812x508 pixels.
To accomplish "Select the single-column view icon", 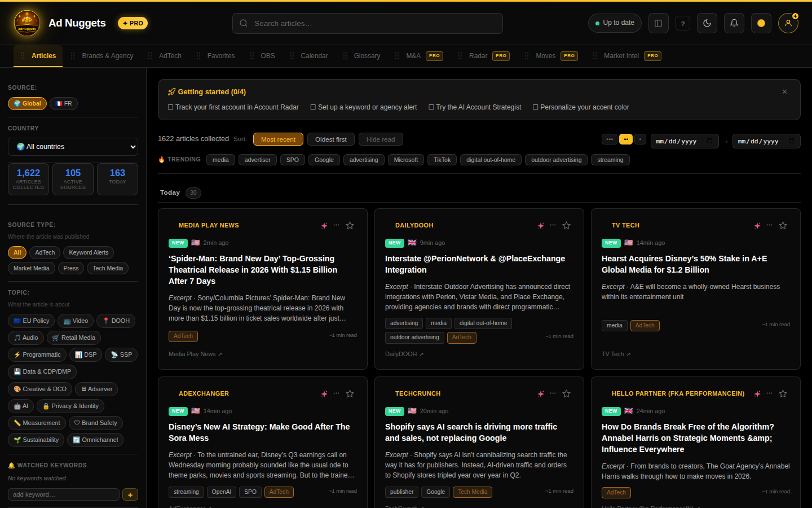I will point(640,139).
